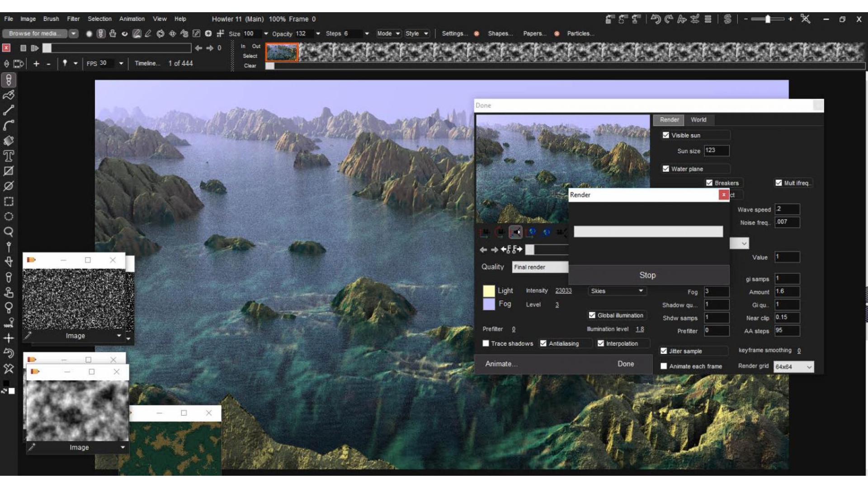Image resolution: width=868 pixels, height=488 pixels.
Task: Click the undo arrow in top toolbar
Action: 656,19
